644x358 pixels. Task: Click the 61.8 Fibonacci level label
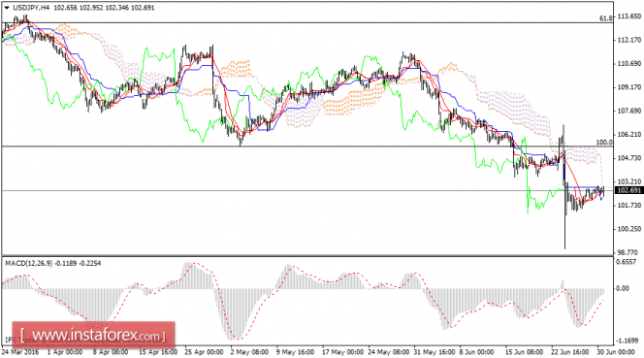tap(606, 18)
